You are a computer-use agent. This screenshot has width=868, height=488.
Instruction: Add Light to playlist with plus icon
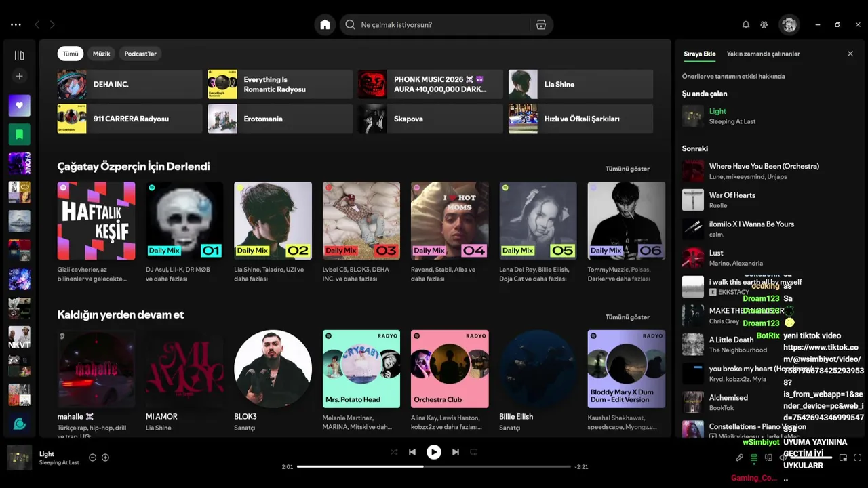coord(105,457)
